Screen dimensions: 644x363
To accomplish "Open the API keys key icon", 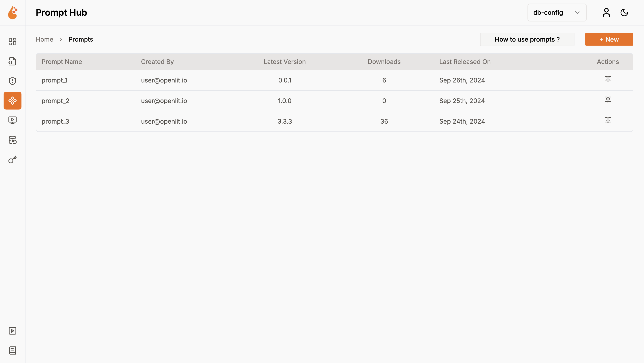I will (x=13, y=160).
